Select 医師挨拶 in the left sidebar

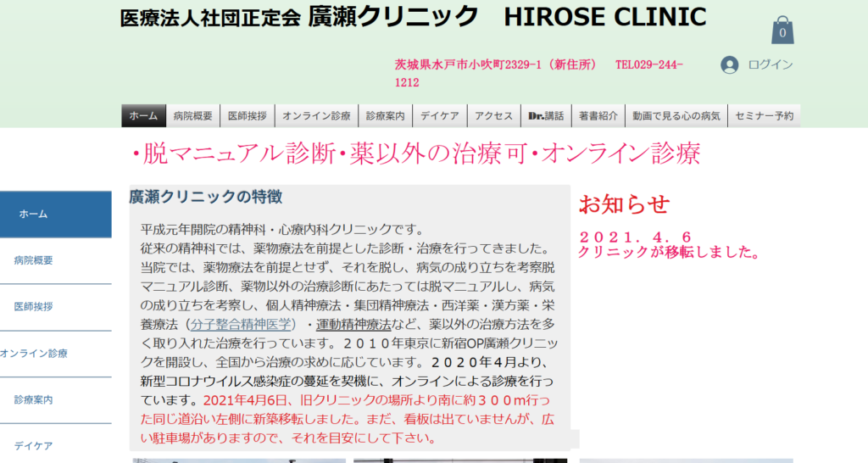pyautogui.click(x=34, y=307)
